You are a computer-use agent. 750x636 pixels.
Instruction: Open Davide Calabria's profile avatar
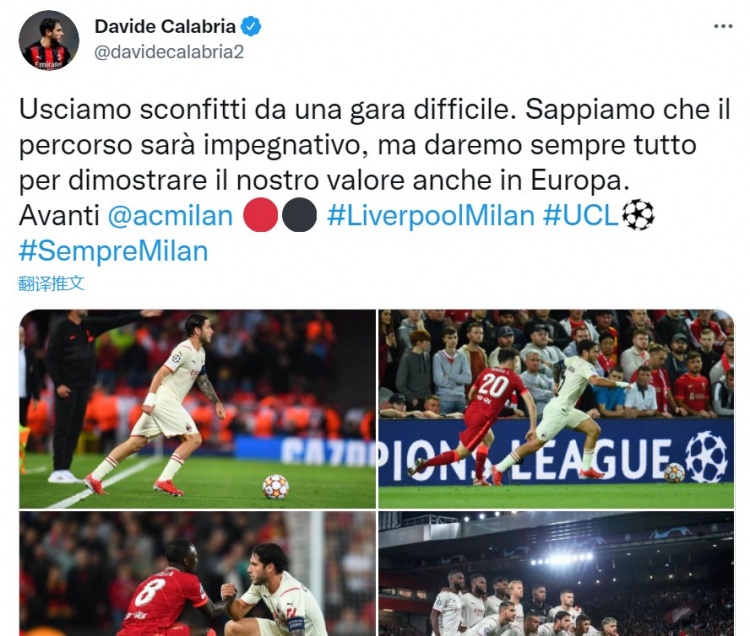tap(48, 40)
